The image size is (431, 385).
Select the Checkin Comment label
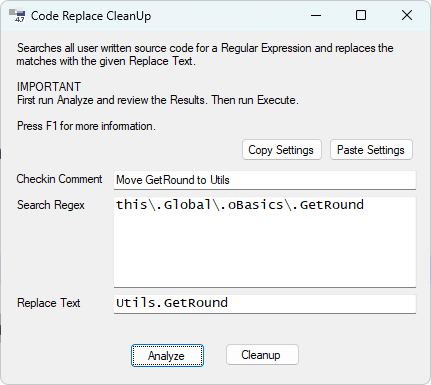point(59,179)
